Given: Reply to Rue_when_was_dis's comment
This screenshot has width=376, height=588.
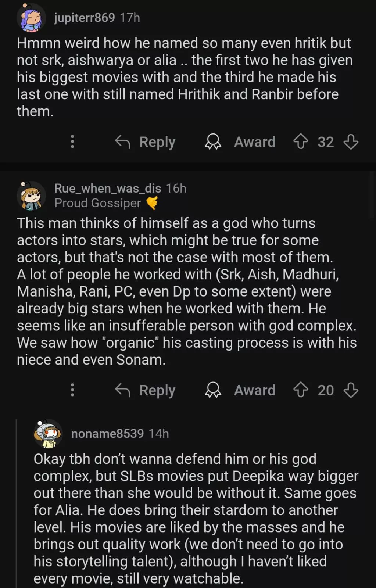Looking at the screenshot, I should pos(146,390).
